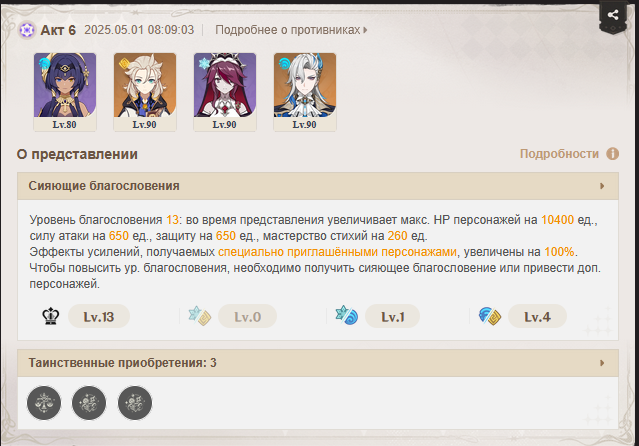Screen dimensions: 639x446
Task: Click the third mysterious acquisition icon
Action: point(135,403)
